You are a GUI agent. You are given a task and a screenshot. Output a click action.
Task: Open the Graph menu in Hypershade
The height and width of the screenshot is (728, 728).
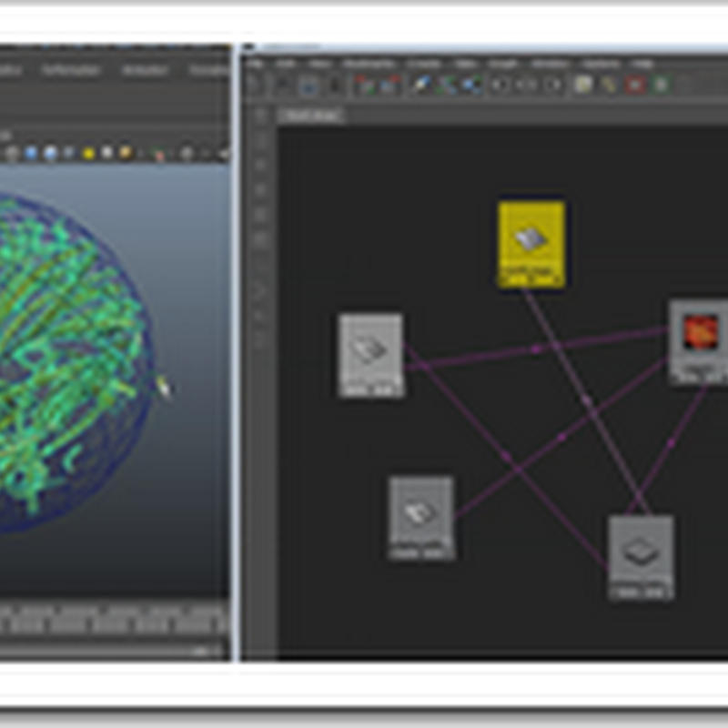[x=503, y=64]
